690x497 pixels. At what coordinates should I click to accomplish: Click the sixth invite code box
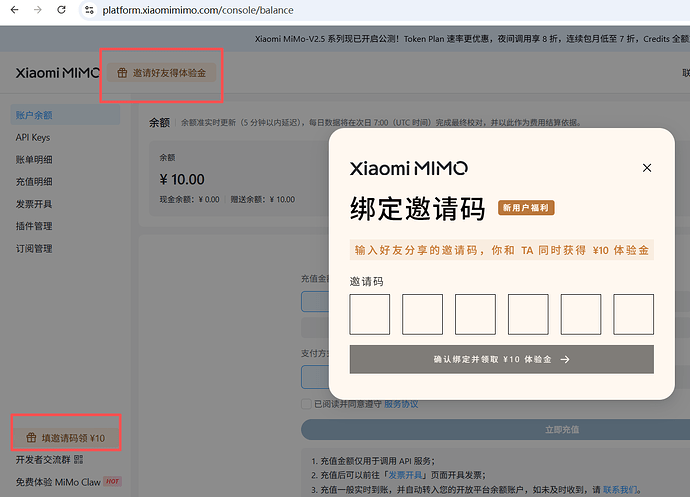(x=634, y=314)
